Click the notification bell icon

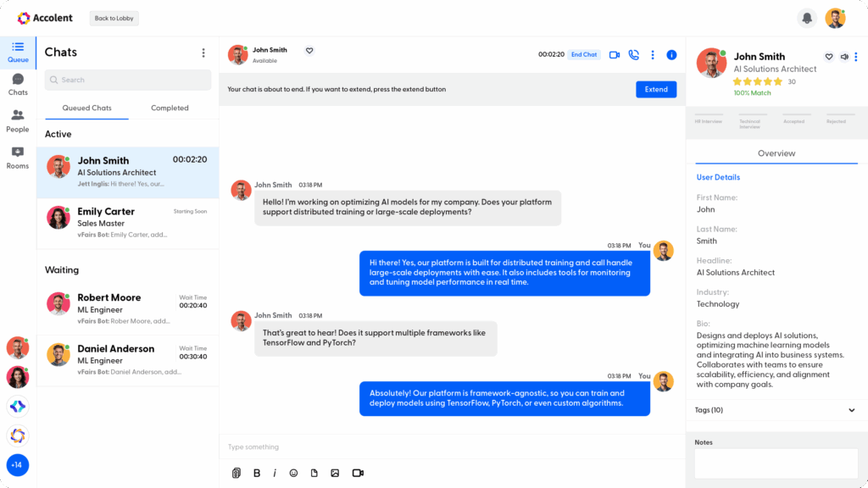tap(807, 17)
